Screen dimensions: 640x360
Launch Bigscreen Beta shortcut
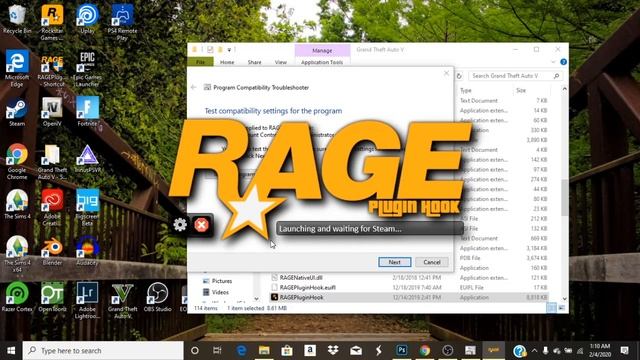coord(87,208)
